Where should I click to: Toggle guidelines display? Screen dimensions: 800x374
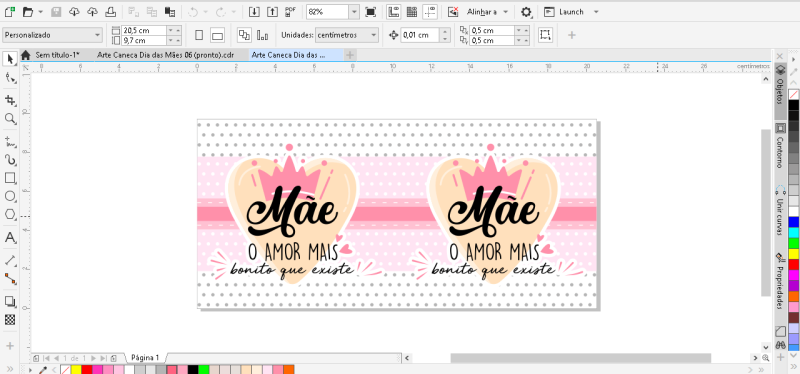[x=430, y=11]
